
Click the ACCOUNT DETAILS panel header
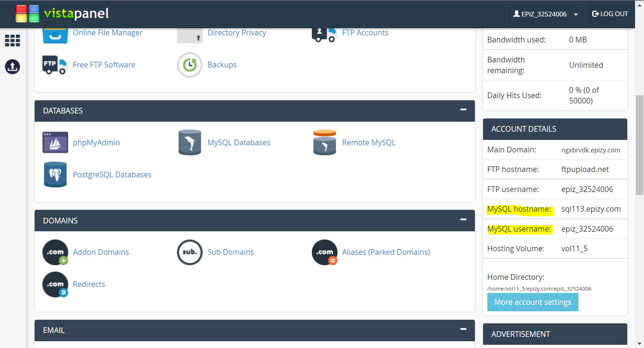[x=555, y=129]
